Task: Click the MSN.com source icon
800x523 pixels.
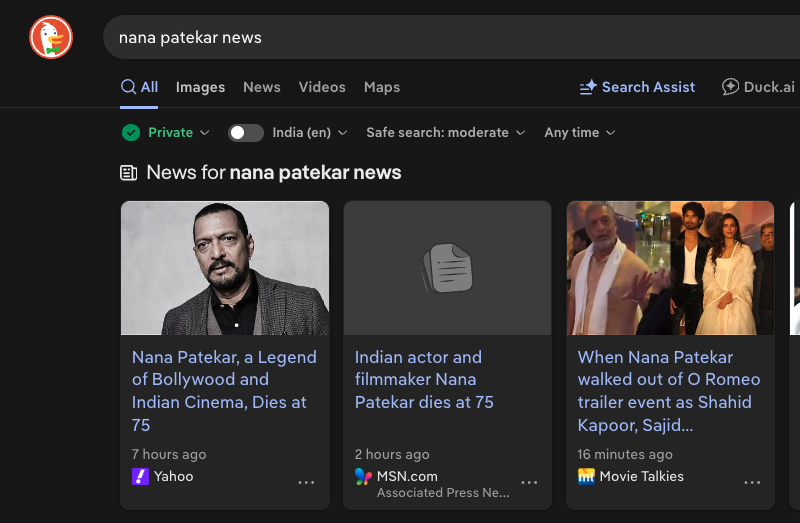Action: point(363,476)
